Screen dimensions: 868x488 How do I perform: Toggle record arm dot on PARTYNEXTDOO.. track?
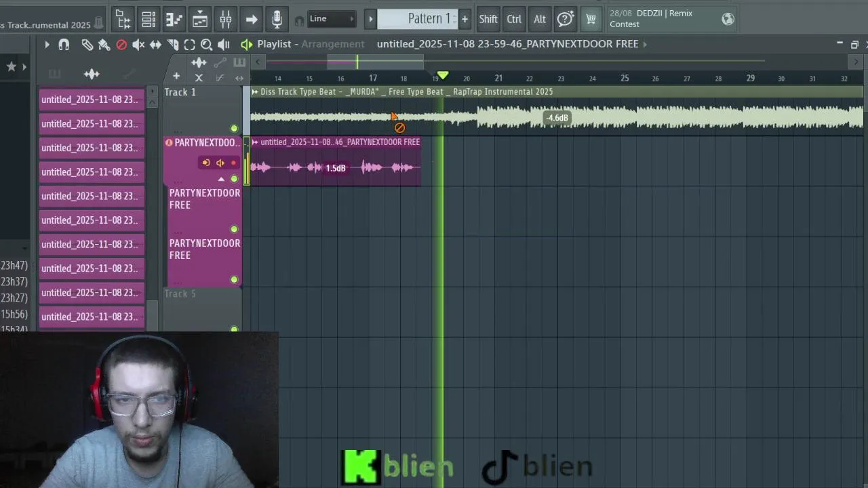(233, 163)
